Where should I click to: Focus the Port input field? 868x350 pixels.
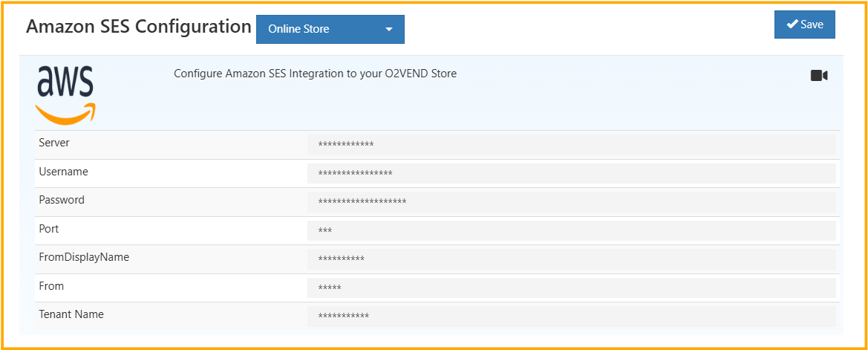(x=571, y=231)
